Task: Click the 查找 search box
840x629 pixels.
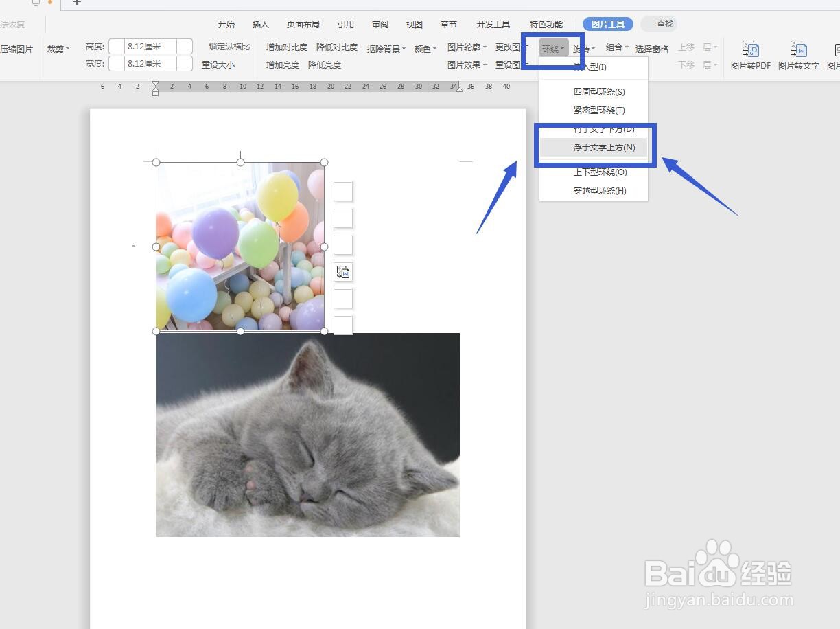Action: [659, 24]
